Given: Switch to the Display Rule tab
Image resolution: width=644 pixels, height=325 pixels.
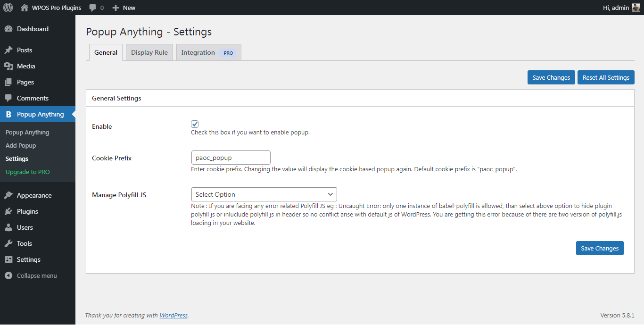Looking at the screenshot, I should [x=149, y=52].
